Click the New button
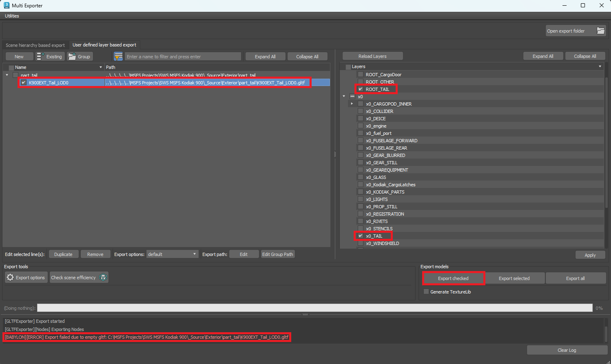This screenshot has height=364, width=611. 19,57
